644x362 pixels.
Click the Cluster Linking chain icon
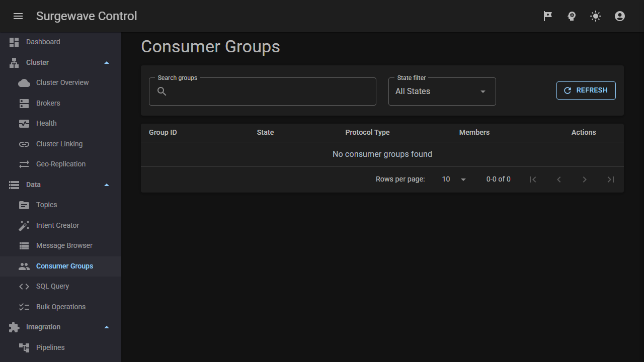[x=24, y=144]
